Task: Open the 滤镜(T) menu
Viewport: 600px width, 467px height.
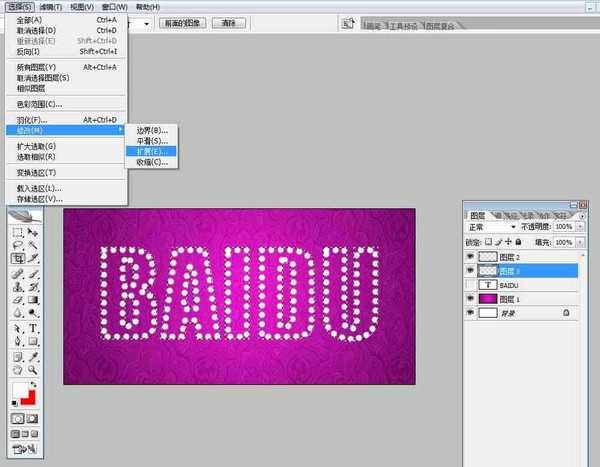Action: 51,7
